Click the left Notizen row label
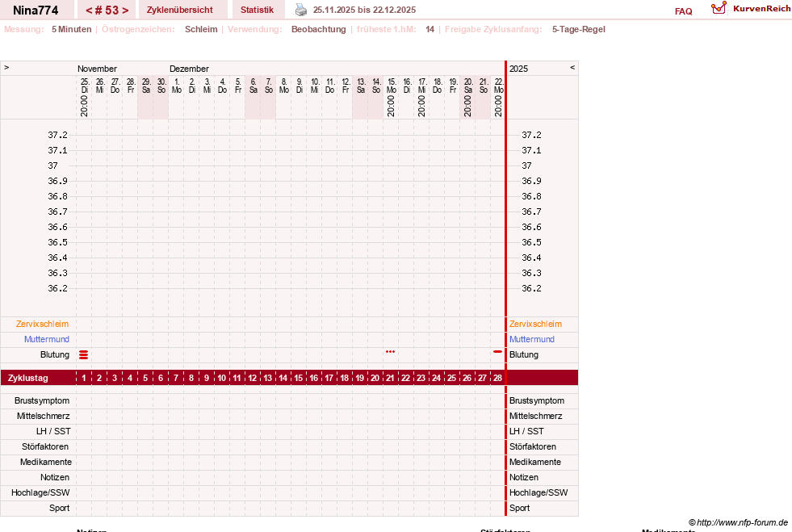Viewport: 792px width, 532px height. click(55, 477)
